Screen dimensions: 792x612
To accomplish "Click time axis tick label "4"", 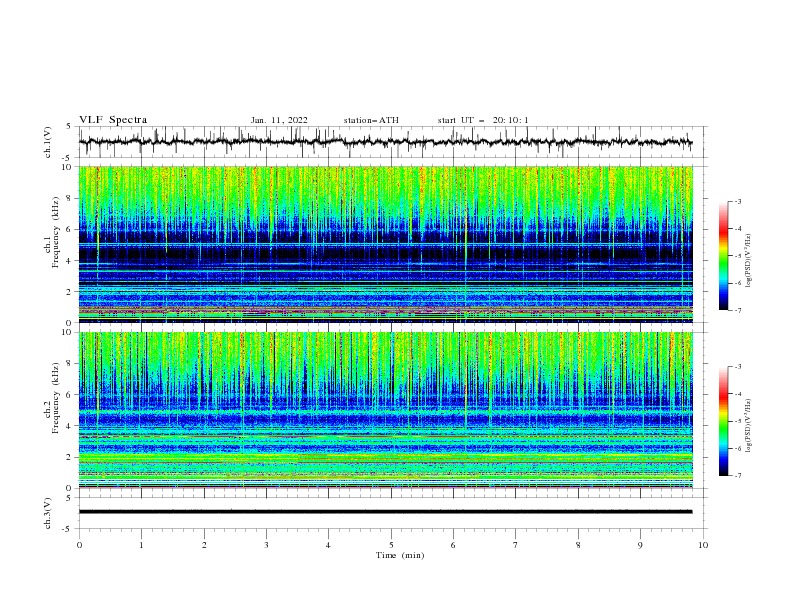I will [328, 545].
